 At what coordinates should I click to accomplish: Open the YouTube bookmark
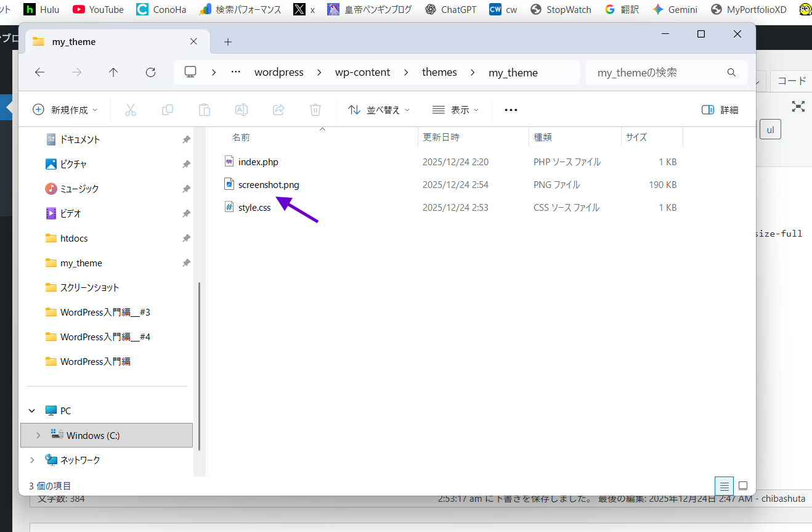(x=98, y=9)
